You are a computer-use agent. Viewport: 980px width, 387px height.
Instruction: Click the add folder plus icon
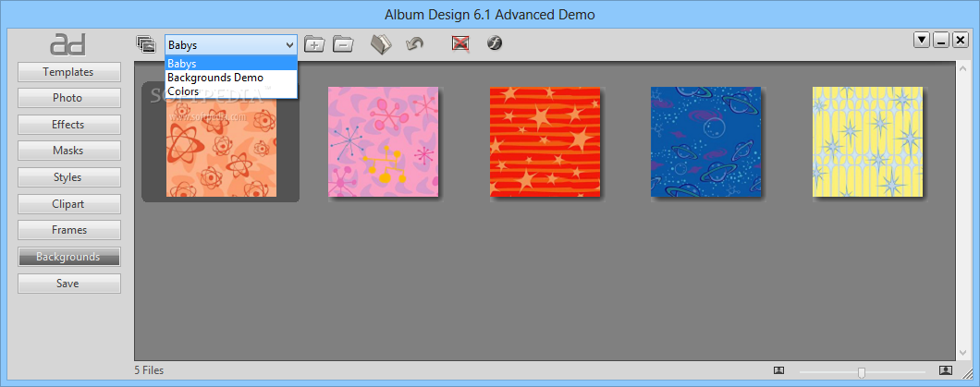(x=313, y=44)
